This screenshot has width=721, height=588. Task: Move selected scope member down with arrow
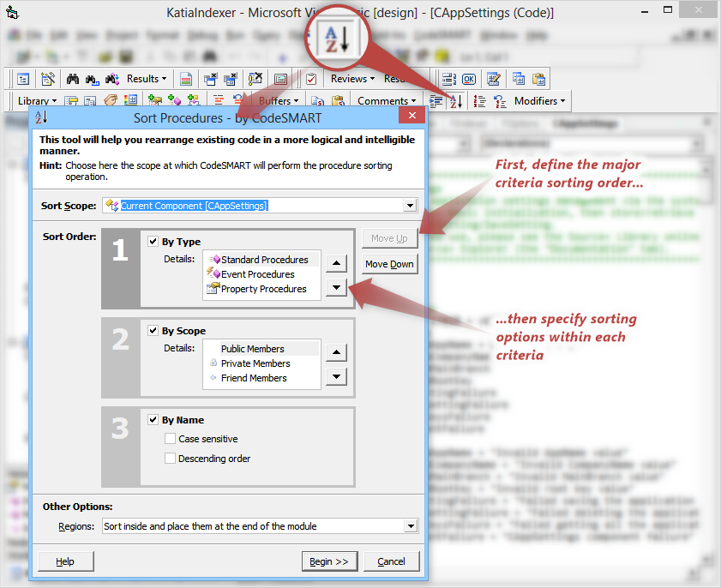[337, 377]
